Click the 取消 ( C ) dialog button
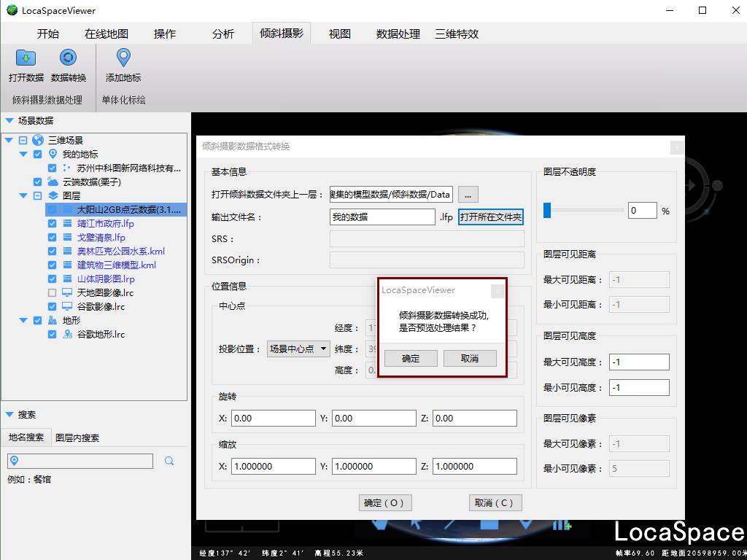The image size is (747, 560). [x=495, y=503]
